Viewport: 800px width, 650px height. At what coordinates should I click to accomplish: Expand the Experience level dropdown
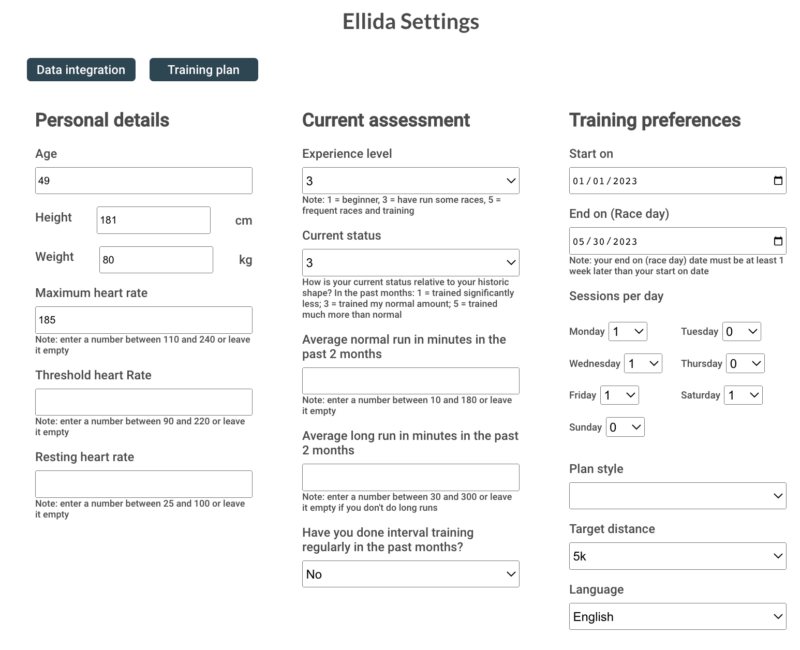410,181
